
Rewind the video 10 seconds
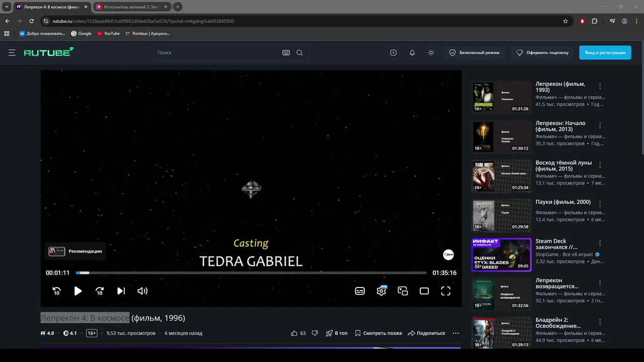pyautogui.click(x=56, y=291)
